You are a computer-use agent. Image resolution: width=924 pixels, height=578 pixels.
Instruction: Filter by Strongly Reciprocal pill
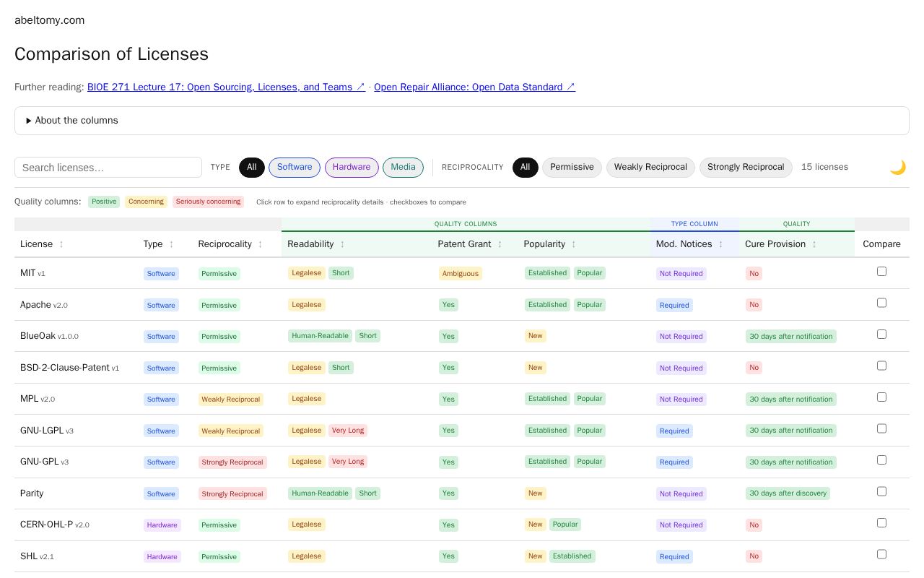[x=746, y=168]
